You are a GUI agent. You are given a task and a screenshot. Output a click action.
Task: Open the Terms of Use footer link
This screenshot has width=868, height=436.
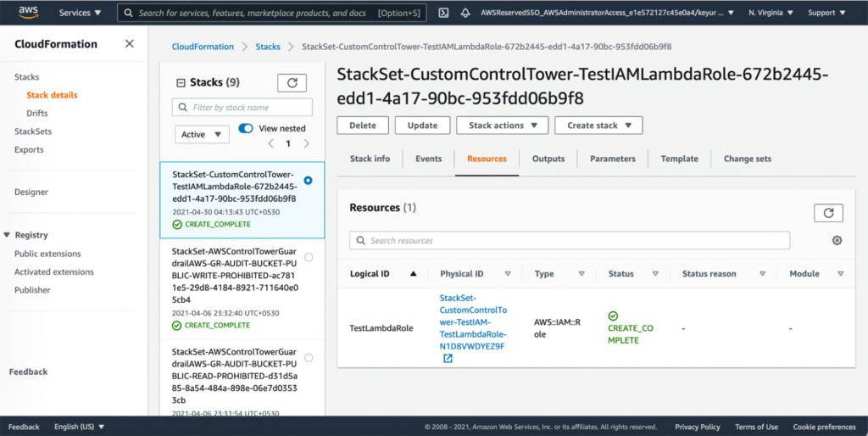(756, 427)
